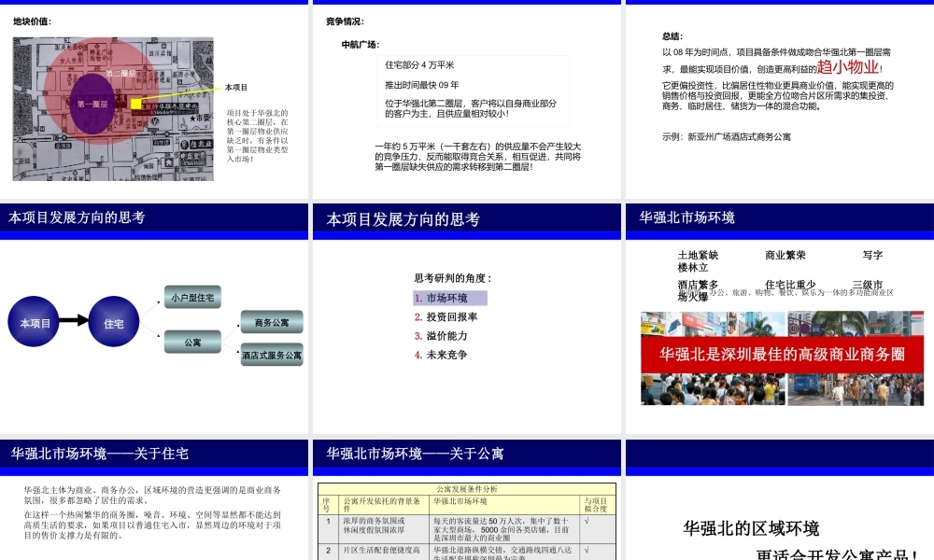Click the 本项目发展方向的思考 header above the diagram
This screenshot has width=934, height=560.
(77, 217)
